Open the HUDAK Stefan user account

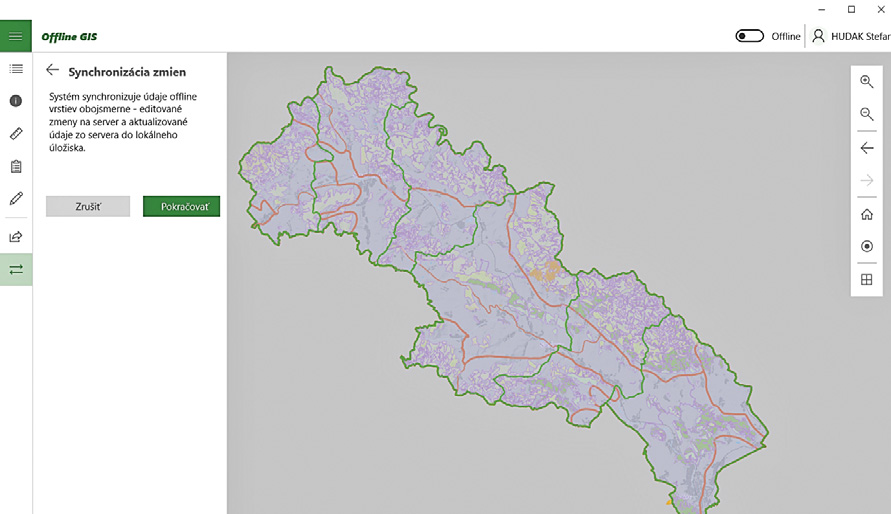pyautogui.click(x=849, y=36)
